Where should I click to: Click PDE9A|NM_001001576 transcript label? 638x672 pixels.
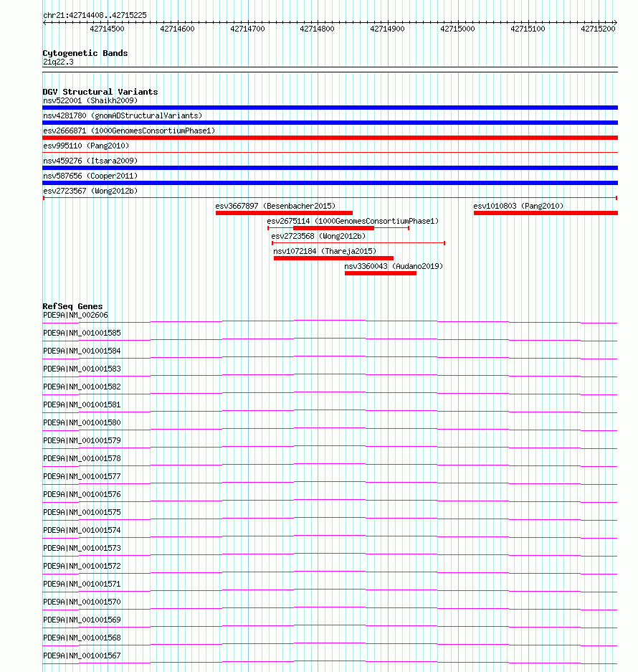click(x=82, y=495)
